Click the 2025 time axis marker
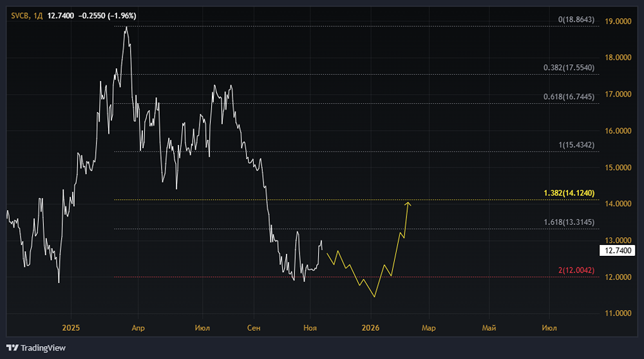Viewport: 644px width, 359px height. 71,328
